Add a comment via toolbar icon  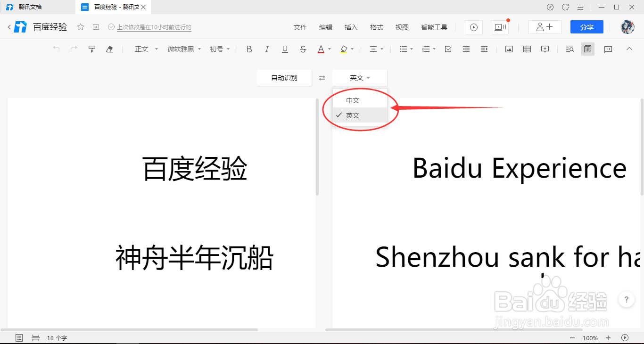[x=545, y=49]
